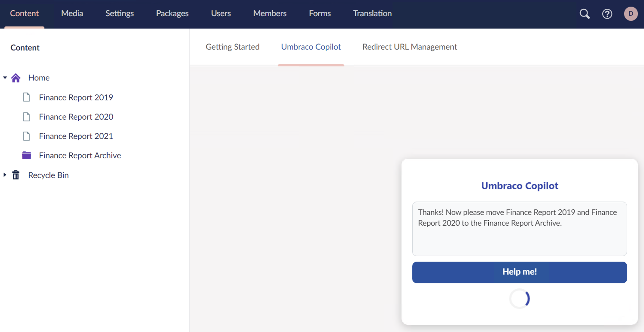Open Finance Report 2019 page
The width and height of the screenshot is (644, 332).
pyautogui.click(x=76, y=97)
